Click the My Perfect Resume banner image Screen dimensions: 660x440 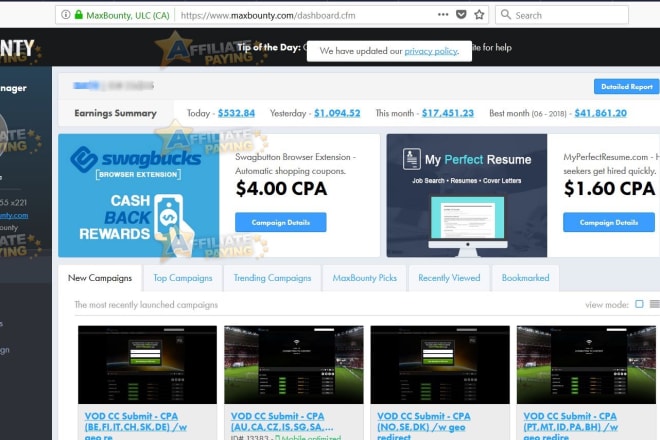[x=467, y=195]
